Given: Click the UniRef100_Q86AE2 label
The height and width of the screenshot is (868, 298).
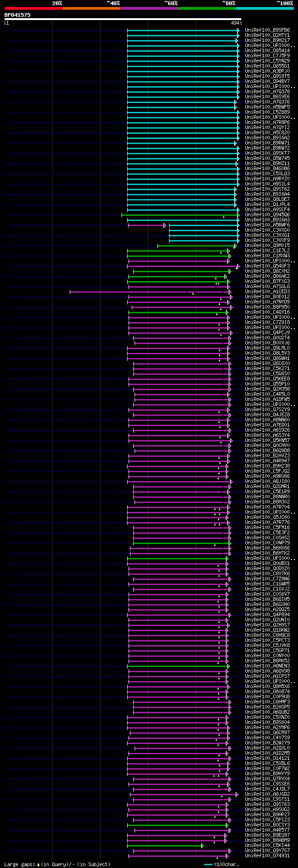Looking at the screenshot, I should pos(267,276).
